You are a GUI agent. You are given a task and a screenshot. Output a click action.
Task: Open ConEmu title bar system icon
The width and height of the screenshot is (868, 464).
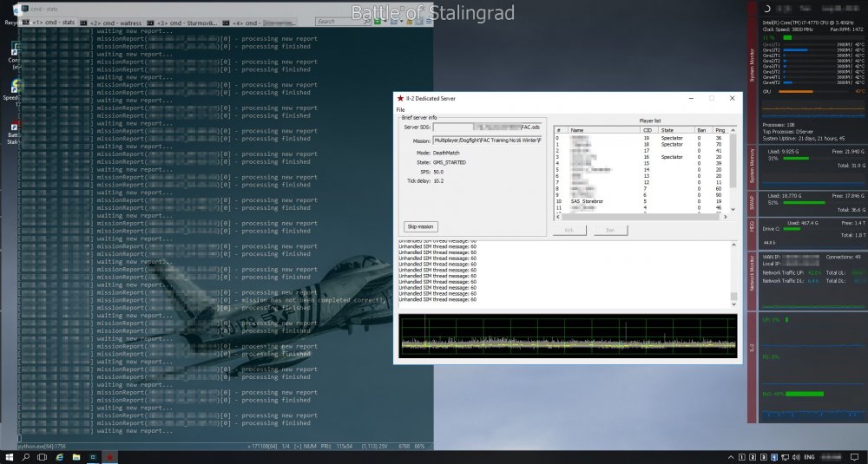click(x=25, y=9)
